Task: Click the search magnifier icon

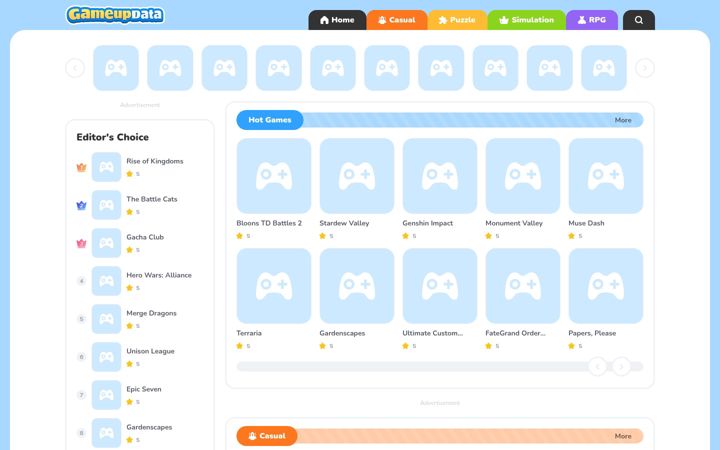Action: click(x=639, y=20)
